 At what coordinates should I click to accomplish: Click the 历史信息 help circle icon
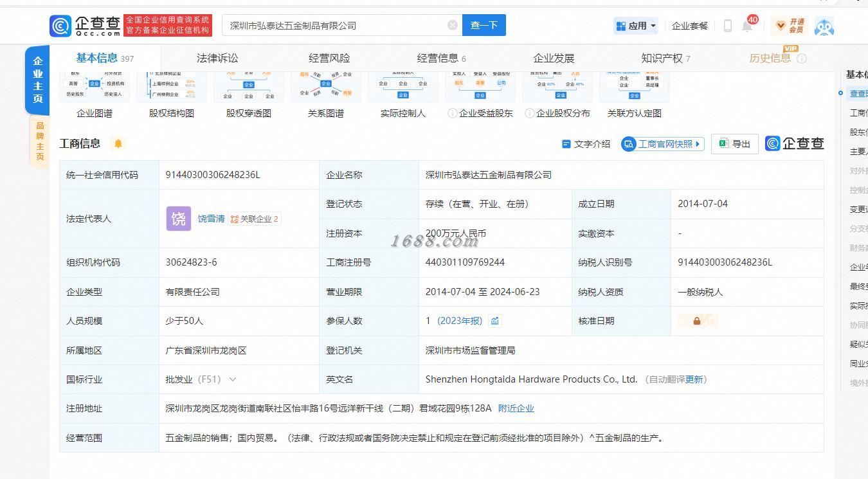click(802, 59)
